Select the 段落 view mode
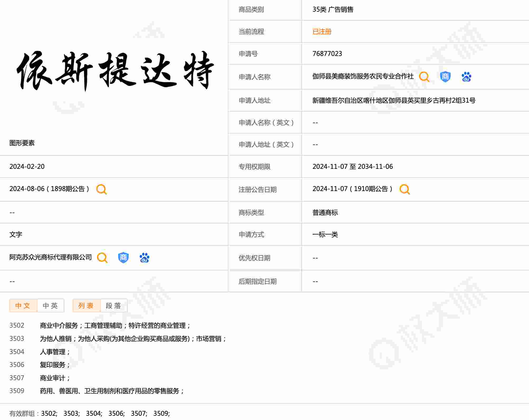Viewport: 529px width, 420px height. tap(113, 306)
